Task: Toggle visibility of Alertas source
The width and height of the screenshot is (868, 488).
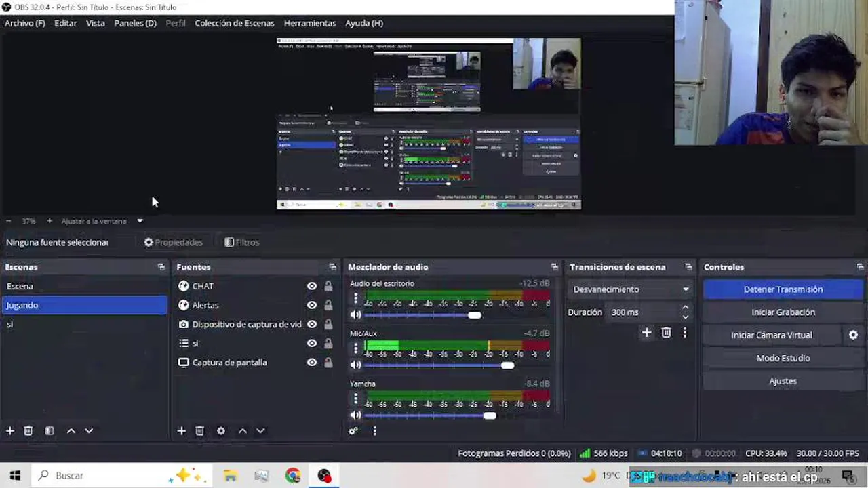Action: (x=312, y=305)
